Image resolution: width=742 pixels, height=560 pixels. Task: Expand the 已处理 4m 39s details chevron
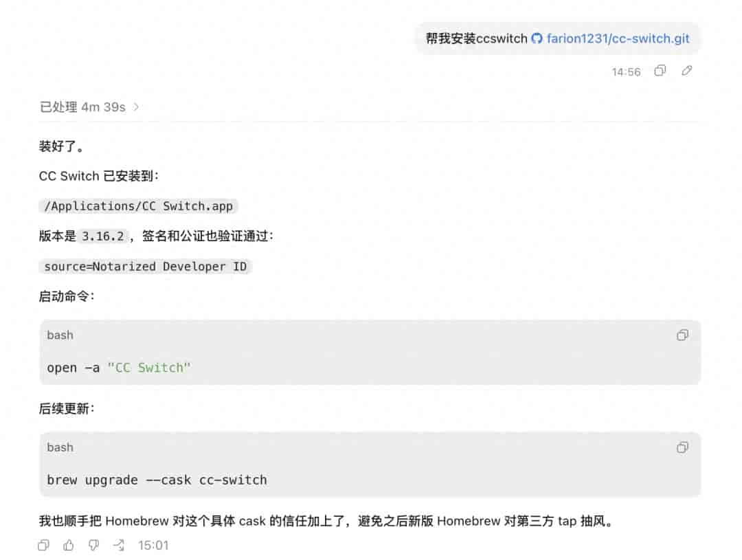pos(136,107)
